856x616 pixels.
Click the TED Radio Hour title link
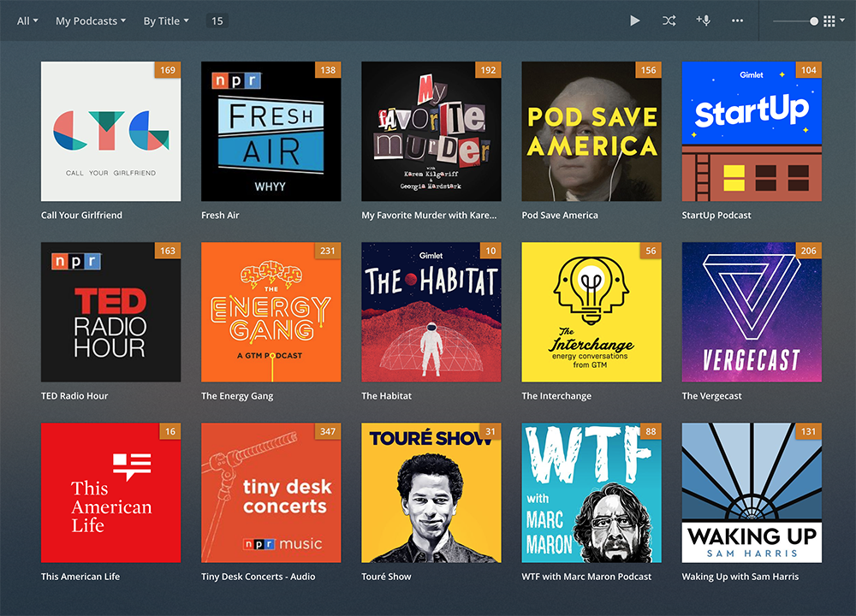[x=74, y=396]
